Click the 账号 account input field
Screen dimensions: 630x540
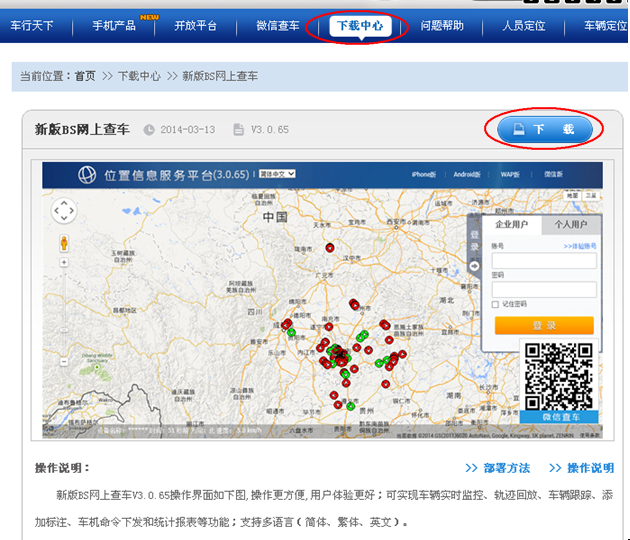(x=543, y=260)
